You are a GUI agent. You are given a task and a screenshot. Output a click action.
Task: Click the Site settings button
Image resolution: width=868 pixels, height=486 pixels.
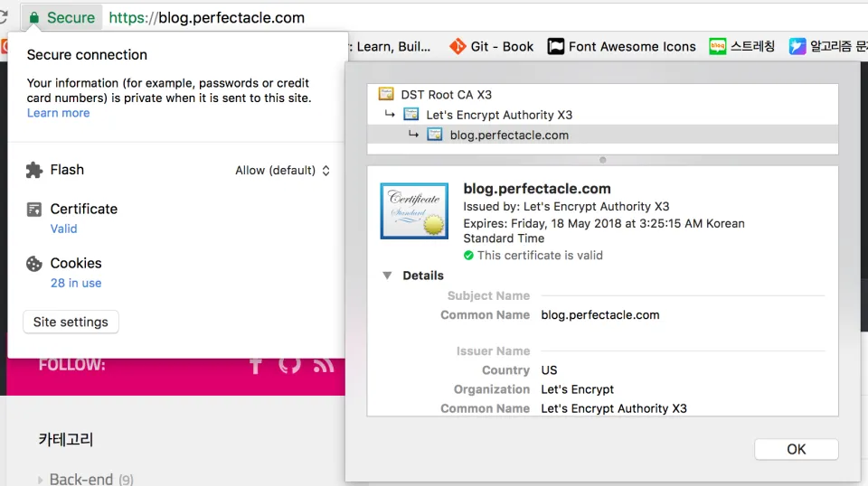(71, 322)
